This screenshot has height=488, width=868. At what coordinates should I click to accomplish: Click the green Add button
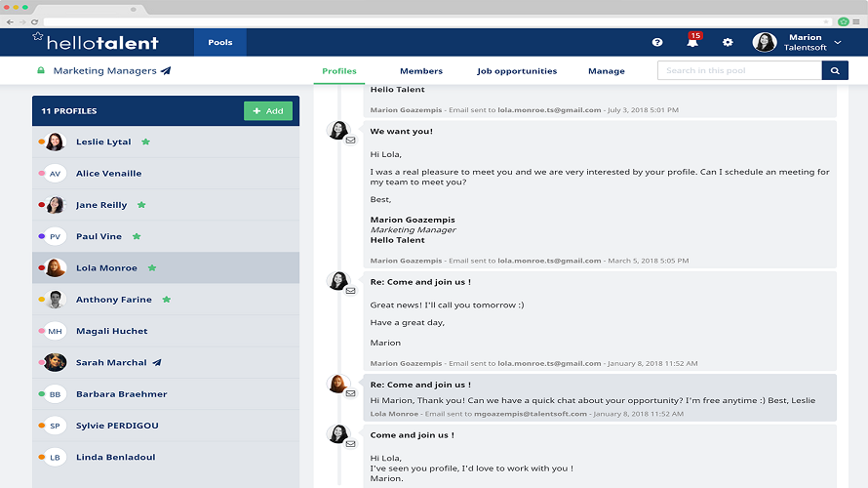[268, 111]
